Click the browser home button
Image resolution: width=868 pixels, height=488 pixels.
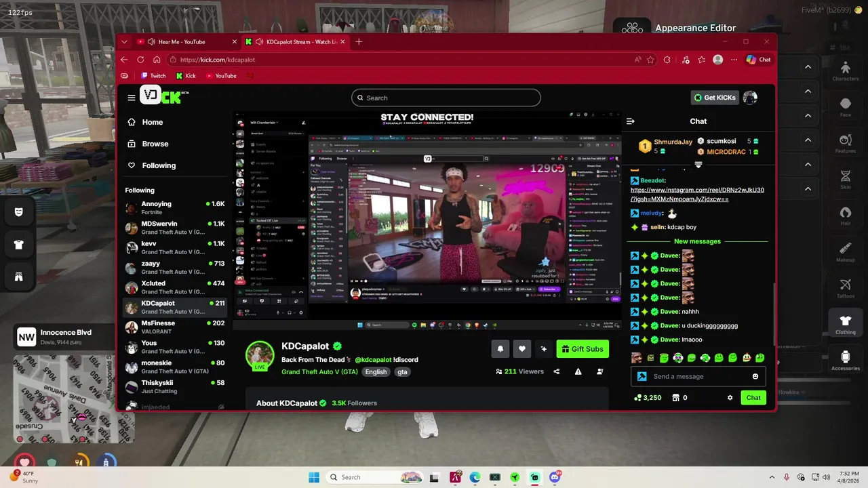coord(157,60)
